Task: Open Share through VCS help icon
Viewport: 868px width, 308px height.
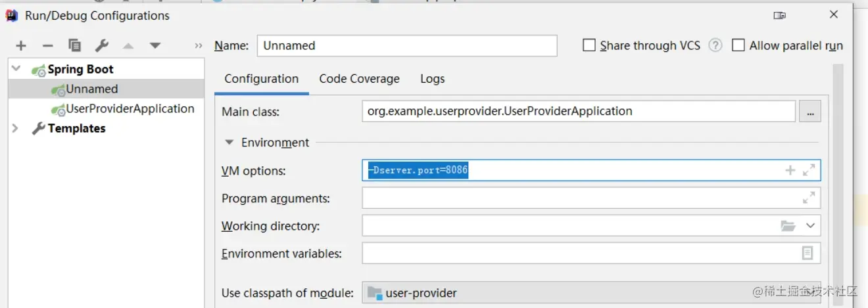Action: pyautogui.click(x=715, y=45)
